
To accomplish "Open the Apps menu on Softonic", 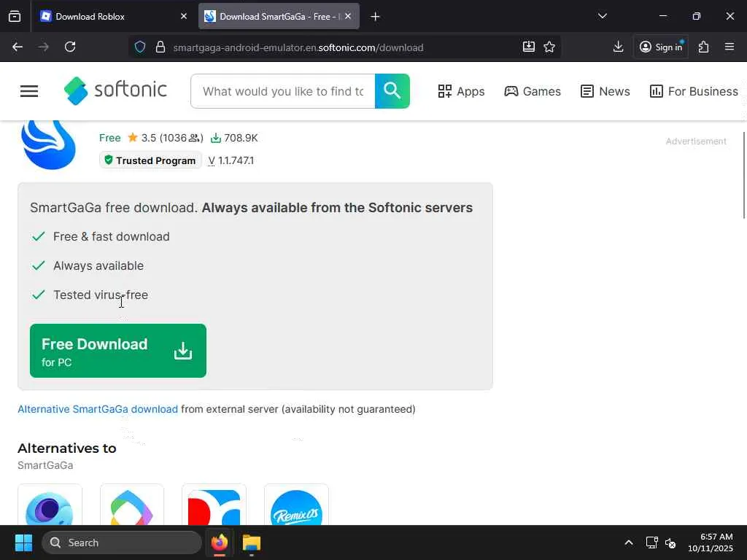I will 461,91.
